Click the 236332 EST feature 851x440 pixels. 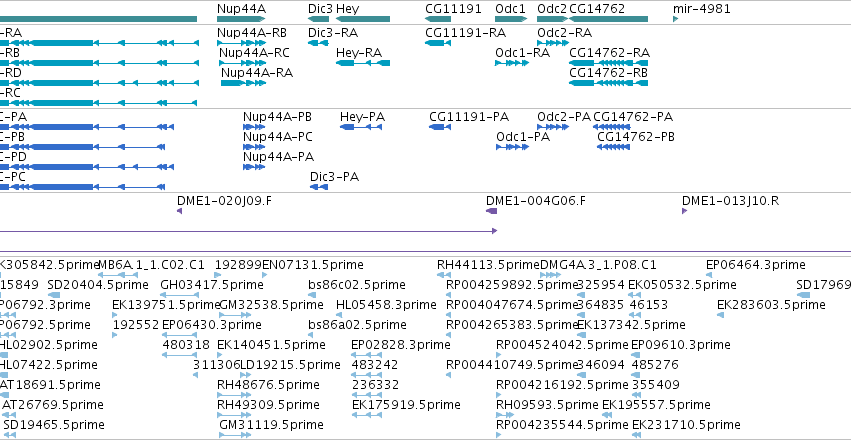click(367, 396)
